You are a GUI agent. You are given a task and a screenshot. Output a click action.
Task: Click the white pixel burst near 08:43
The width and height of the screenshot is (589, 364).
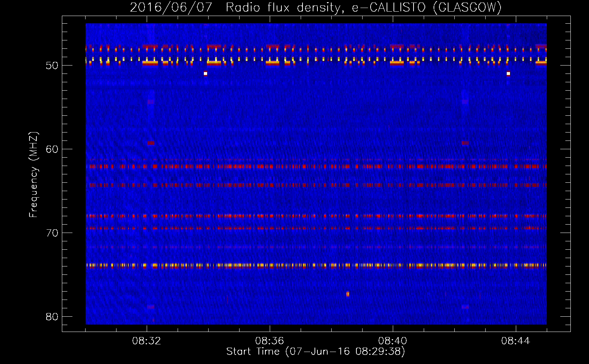coord(508,74)
